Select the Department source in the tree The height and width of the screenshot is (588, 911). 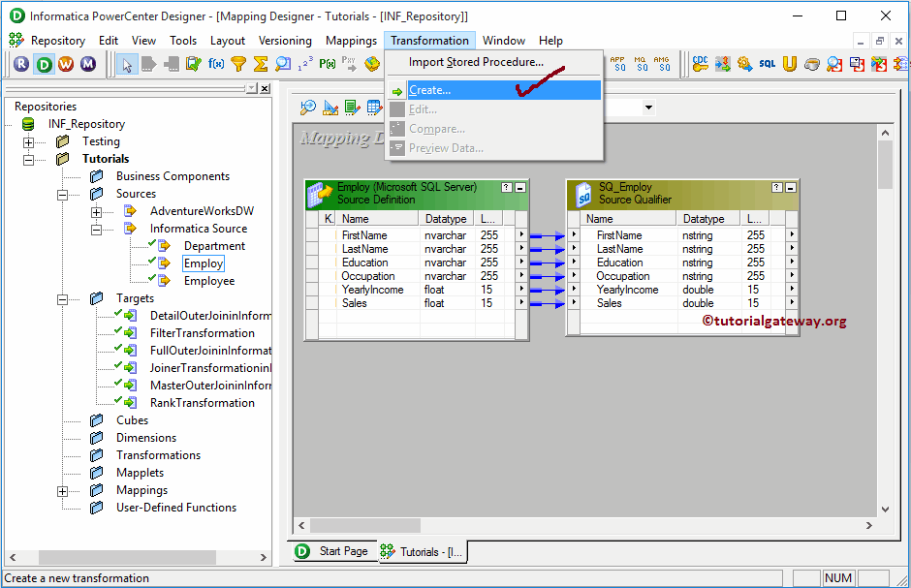[214, 245]
